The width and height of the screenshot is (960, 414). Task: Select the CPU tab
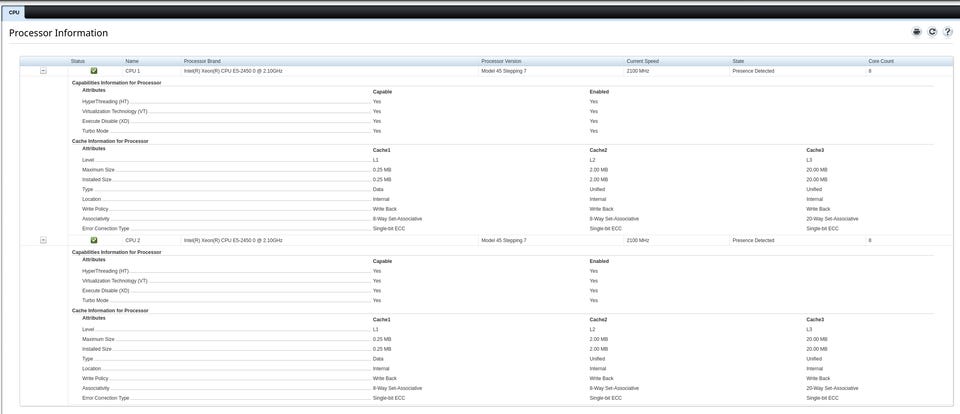(13, 12)
